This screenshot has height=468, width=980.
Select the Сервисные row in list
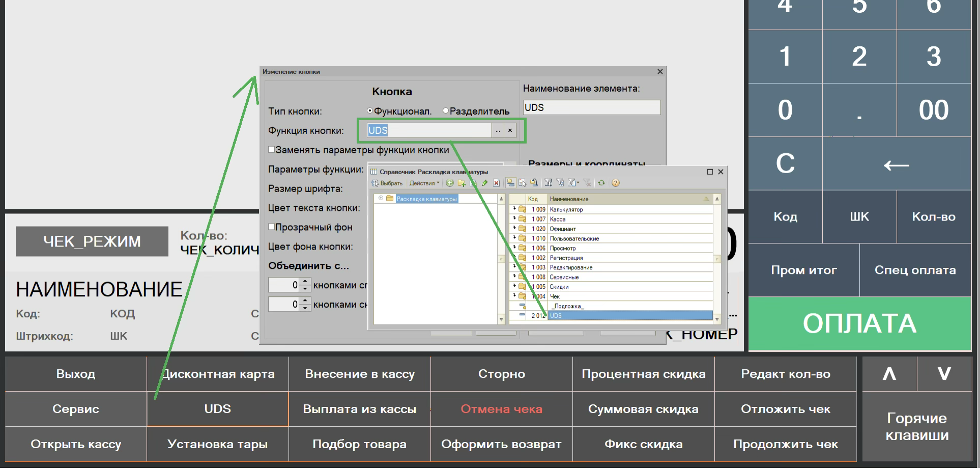pos(611,277)
